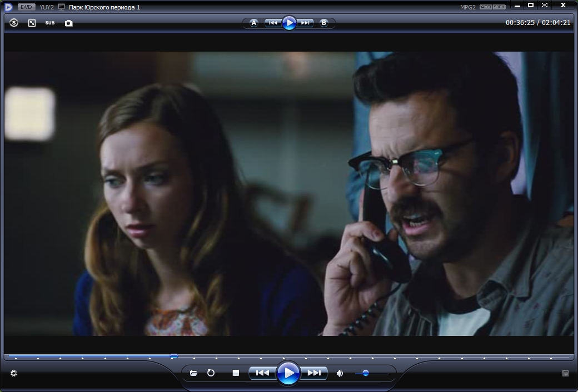Image resolution: width=578 pixels, height=392 pixels.
Task: Mute audio with the speaker icon
Action: tap(340, 373)
